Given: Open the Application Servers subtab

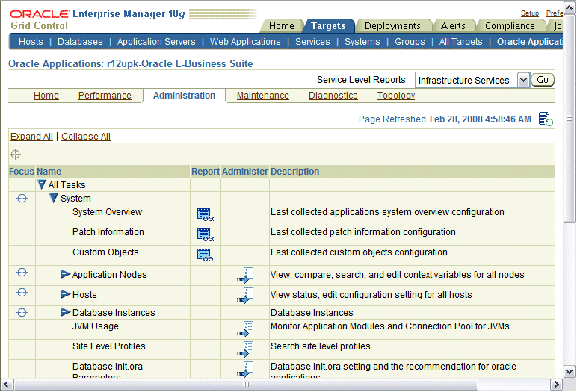Looking at the screenshot, I should pos(156,42).
